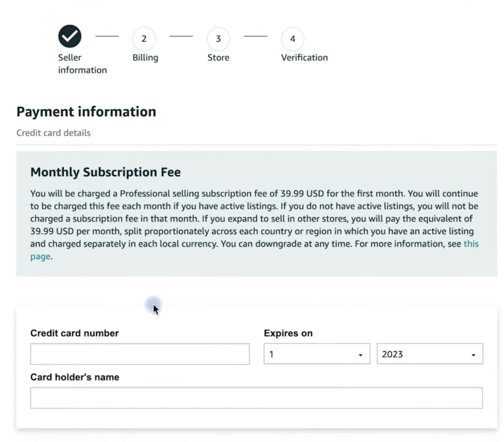Click the Monthly Subscription Fee heading

[x=105, y=172]
